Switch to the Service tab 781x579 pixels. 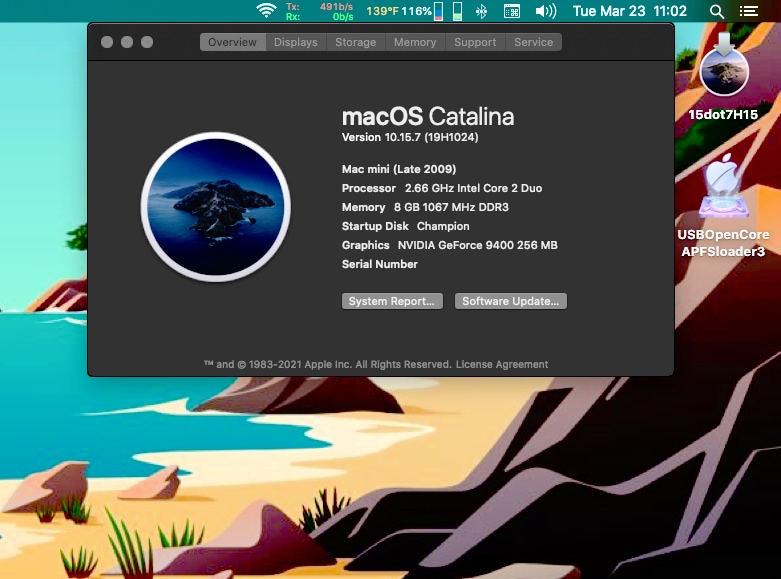tap(533, 42)
